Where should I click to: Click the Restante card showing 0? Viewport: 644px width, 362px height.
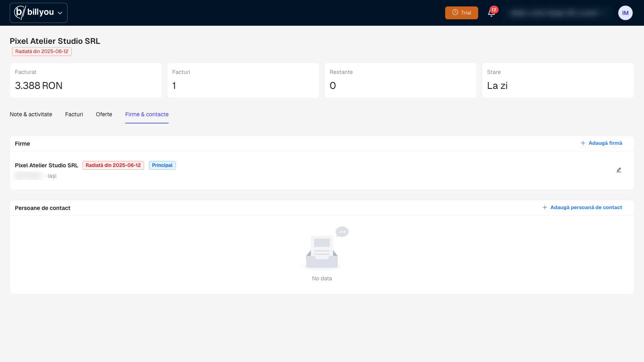click(x=400, y=80)
